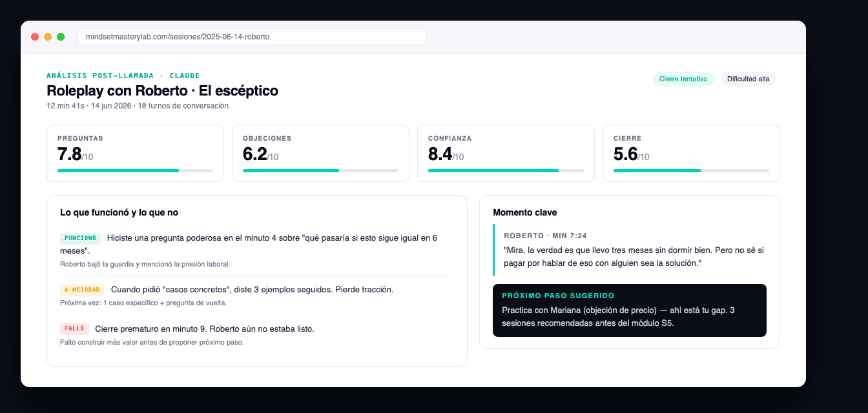Viewport: 868px width, 413px height.
Task: Click the quote "Mira, la verdad es que llevo tres meses"
Action: tap(634, 257)
